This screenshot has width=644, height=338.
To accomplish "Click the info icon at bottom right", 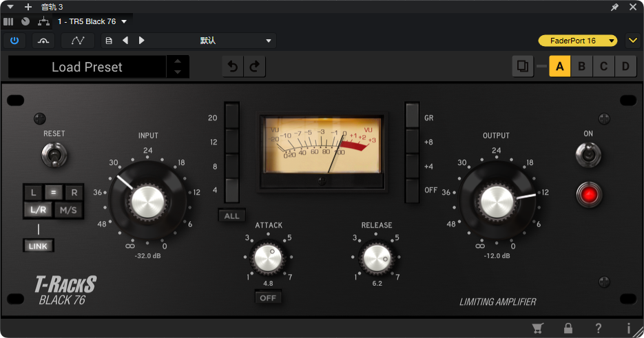I will click(x=628, y=328).
